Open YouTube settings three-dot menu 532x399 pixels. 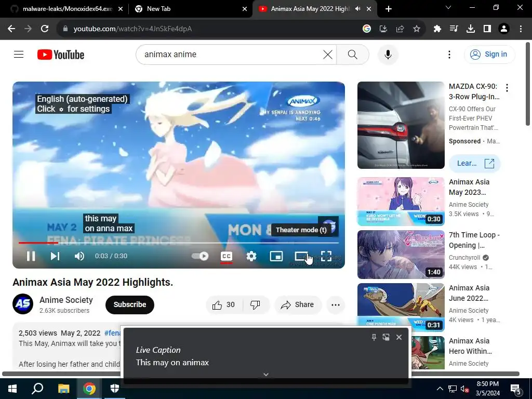click(449, 55)
